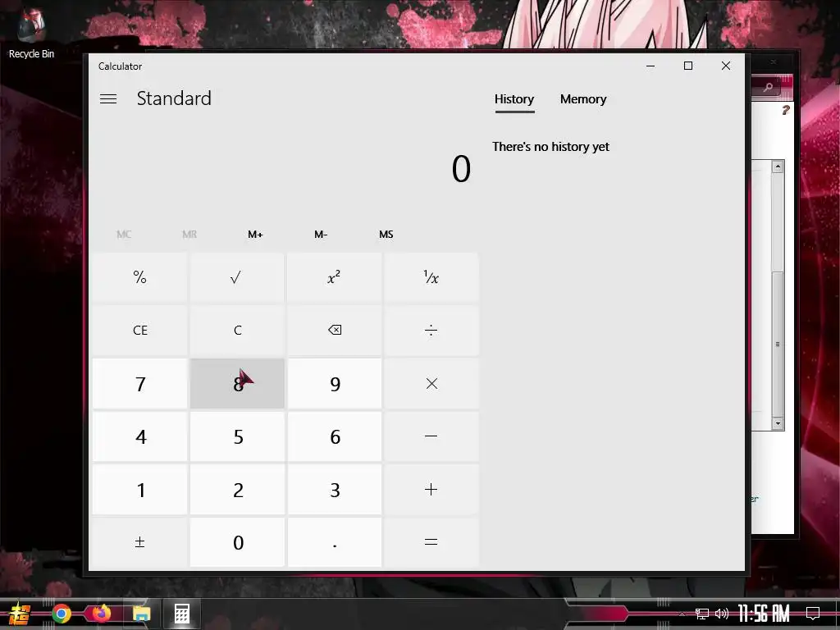
Task: Open the Recycle Bin desktop icon
Action: [31, 34]
